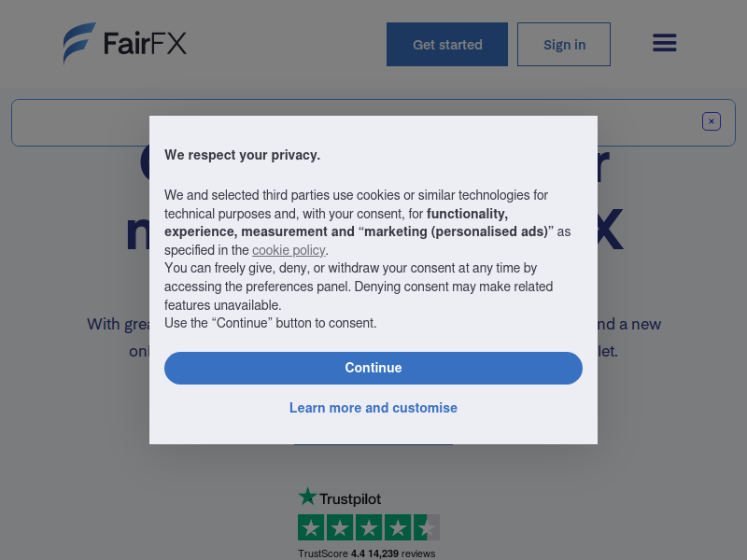The image size is (747, 560).
Task: Select the fourth Trustpilot rating star
Action: click(x=398, y=527)
